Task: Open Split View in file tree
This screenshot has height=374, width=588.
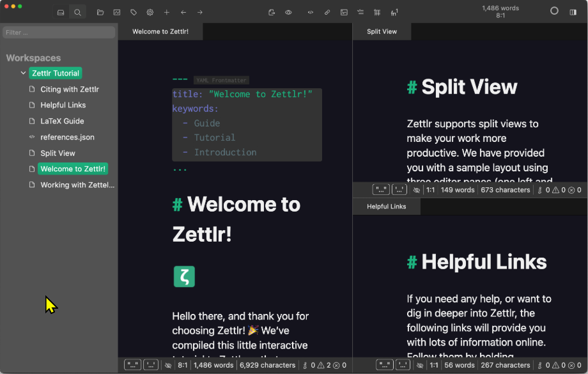Action: (x=58, y=153)
